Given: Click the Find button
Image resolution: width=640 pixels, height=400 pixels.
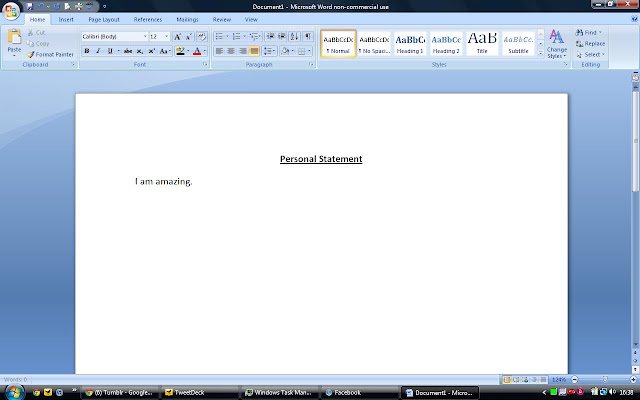Looking at the screenshot, I should pyautogui.click(x=589, y=32).
